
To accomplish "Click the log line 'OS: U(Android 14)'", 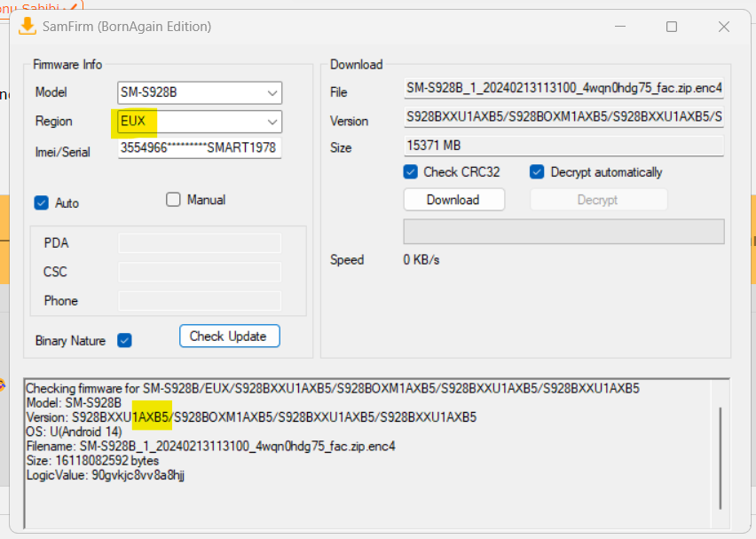I will (x=74, y=432).
